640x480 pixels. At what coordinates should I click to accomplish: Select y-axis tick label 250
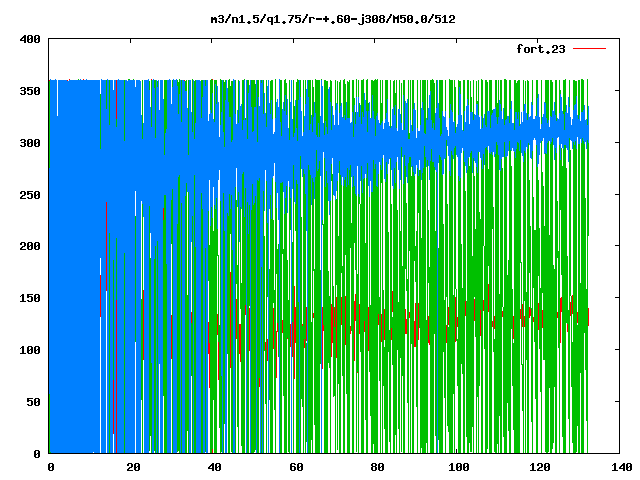pyautogui.click(x=30, y=195)
